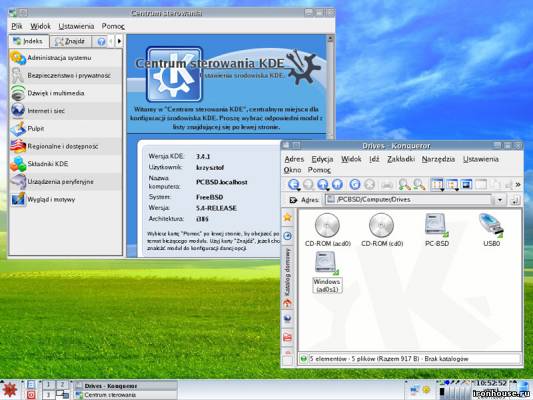Switch to Centrum sterowania taskbar button
This screenshot has width=533, height=400.
125,395
